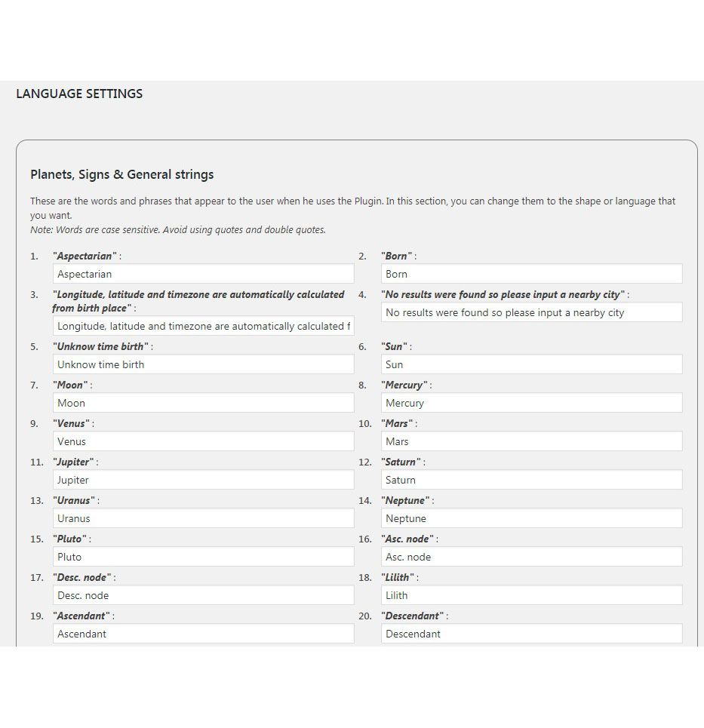Focus the Mercury input box
The image size is (704, 728).
click(531, 403)
